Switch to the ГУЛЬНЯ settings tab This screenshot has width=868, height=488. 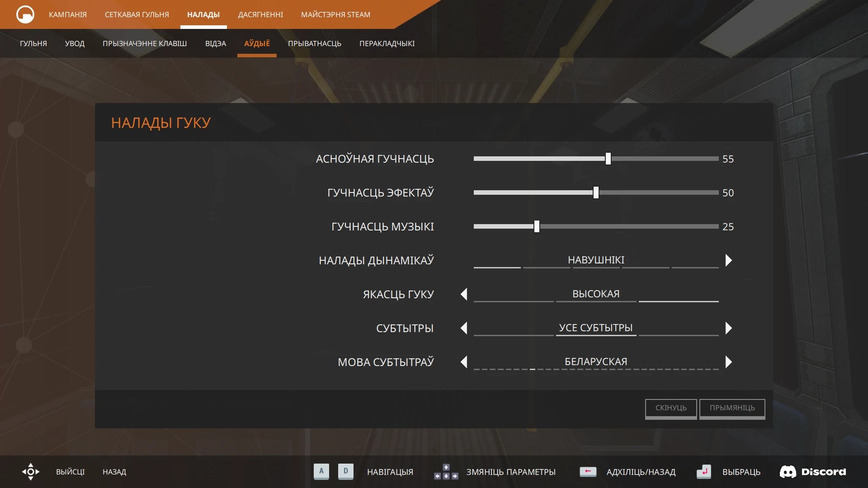pyautogui.click(x=33, y=43)
